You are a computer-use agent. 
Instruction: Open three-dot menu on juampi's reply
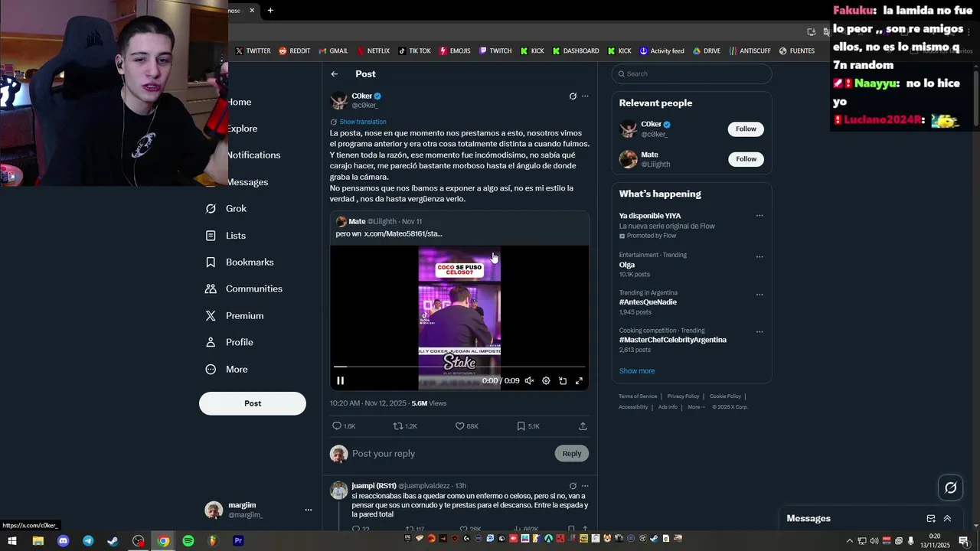585,486
